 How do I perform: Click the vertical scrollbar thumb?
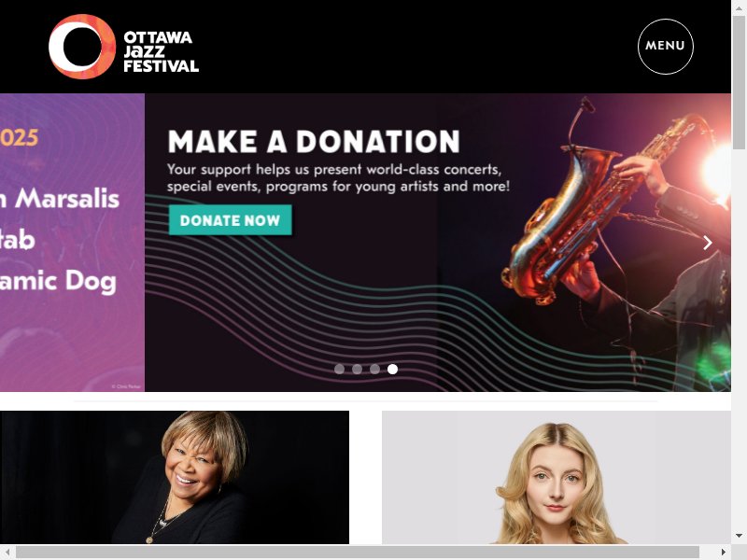click(739, 82)
